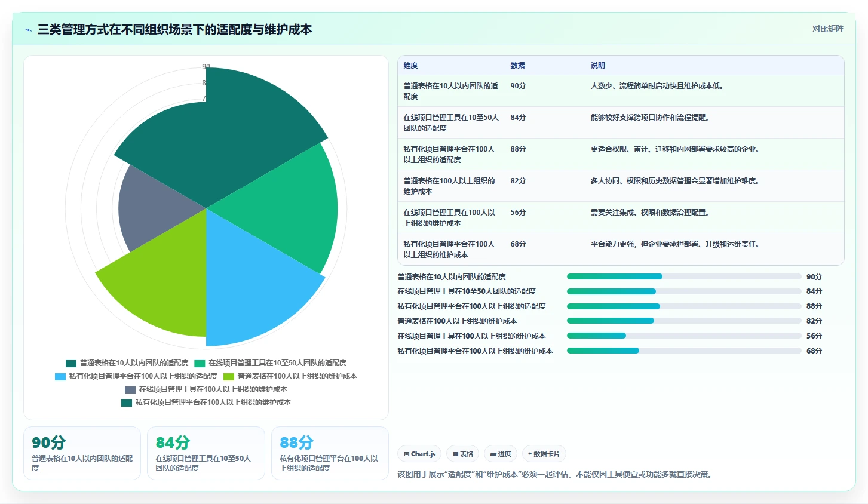The width and height of the screenshot is (868, 504).
Task: Click description 人数少、流程简单时启动快且维护成本低
Action: (658, 86)
